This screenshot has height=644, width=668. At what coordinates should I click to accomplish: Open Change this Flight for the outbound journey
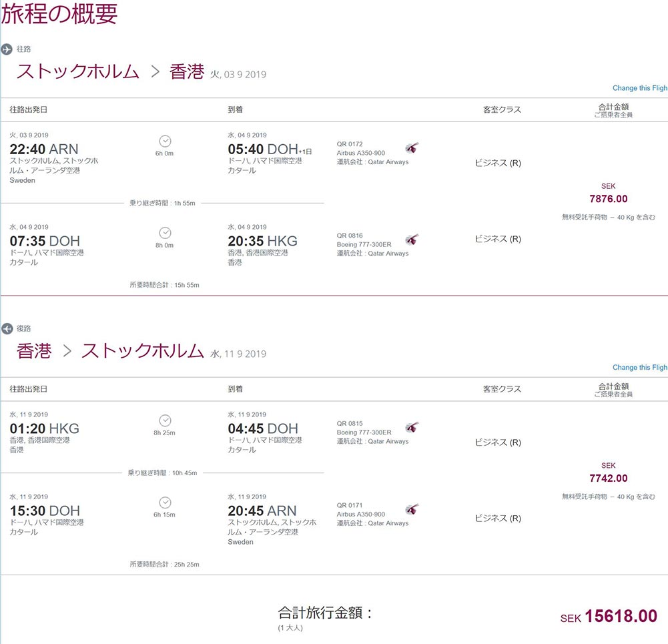click(x=639, y=87)
